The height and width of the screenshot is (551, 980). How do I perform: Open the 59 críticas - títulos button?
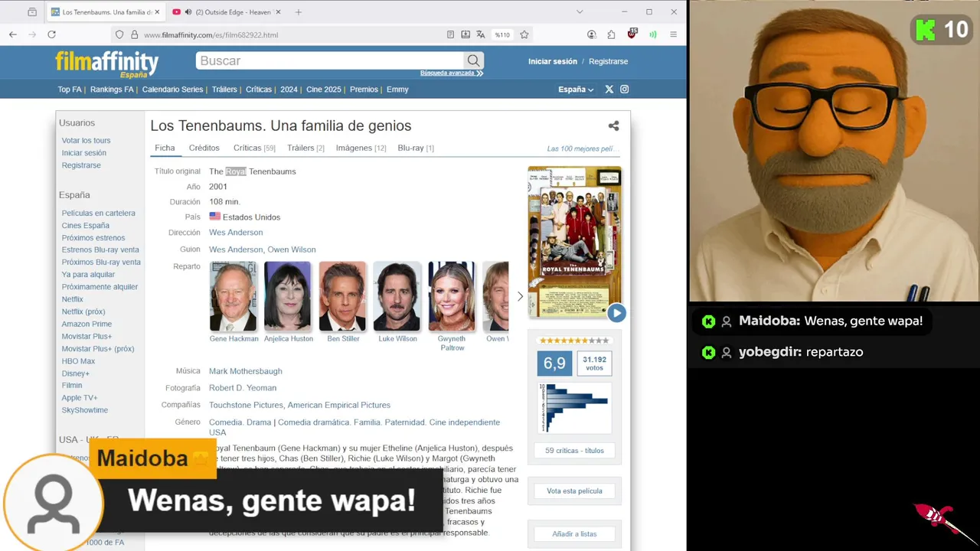(x=574, y=451)
